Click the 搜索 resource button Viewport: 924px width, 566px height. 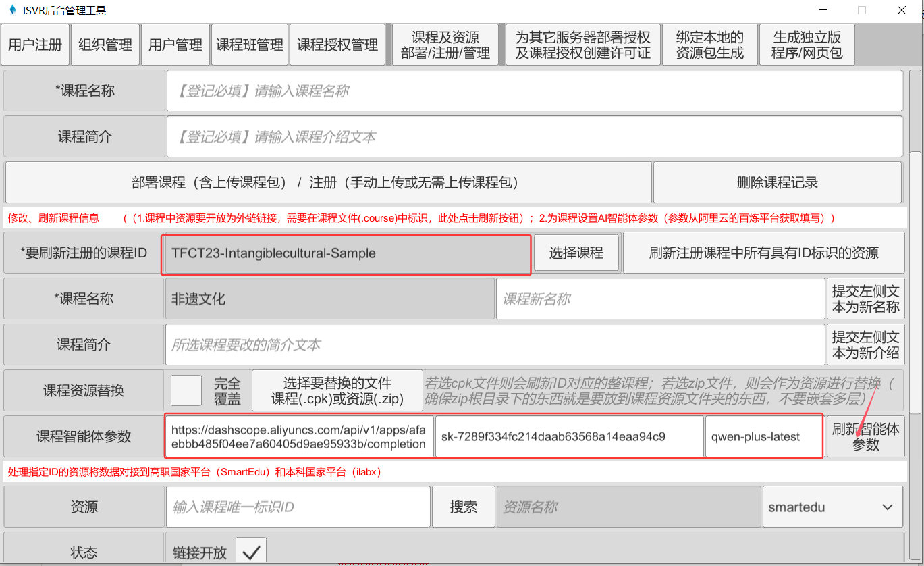(464, 507)
